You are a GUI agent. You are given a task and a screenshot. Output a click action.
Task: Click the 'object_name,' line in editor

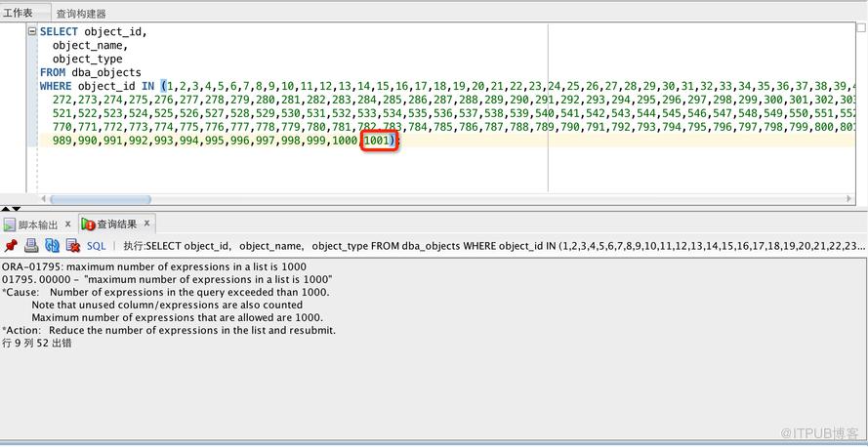(x=90, y=45)
